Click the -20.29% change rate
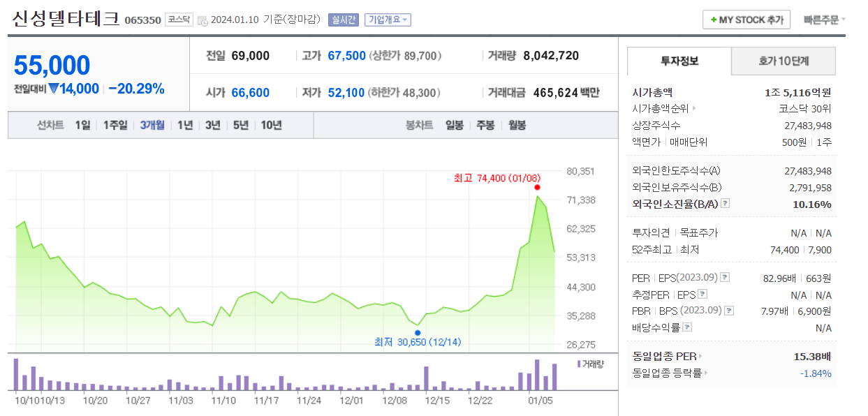868x416 pixels. 136,89
